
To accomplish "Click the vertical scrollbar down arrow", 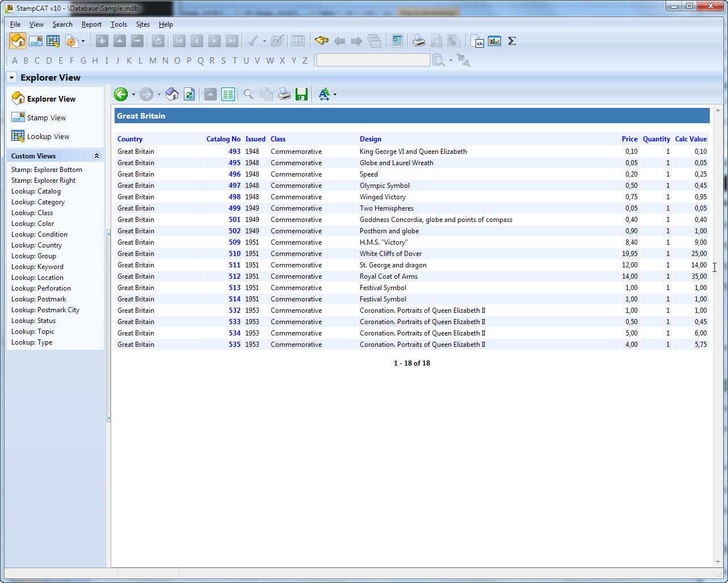I will click(x=718, y=562).
